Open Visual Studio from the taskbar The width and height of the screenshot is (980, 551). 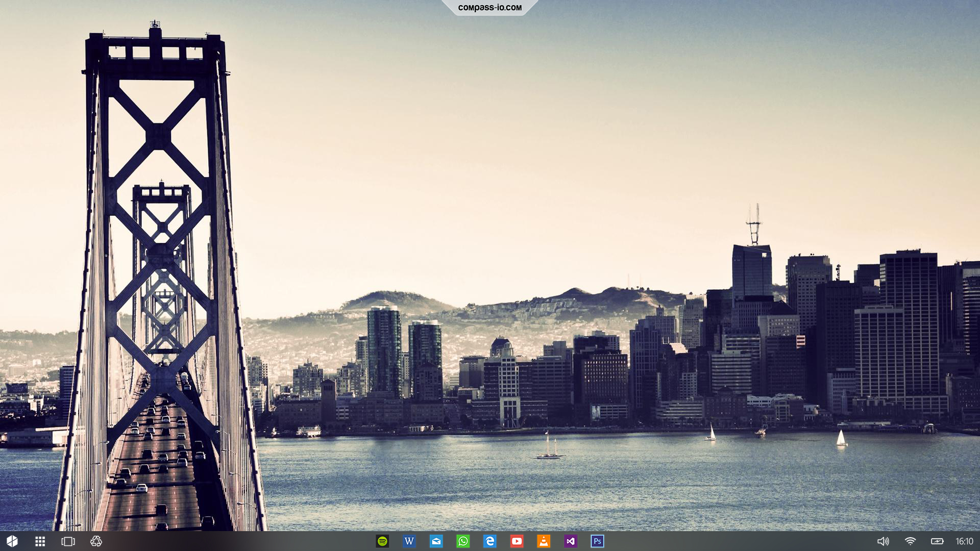point(571,541)
